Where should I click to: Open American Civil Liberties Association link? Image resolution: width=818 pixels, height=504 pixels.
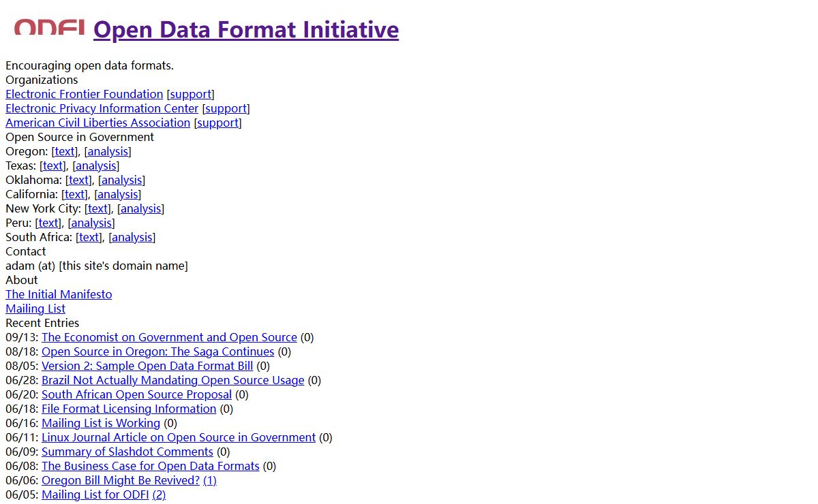tap(98, 123)
